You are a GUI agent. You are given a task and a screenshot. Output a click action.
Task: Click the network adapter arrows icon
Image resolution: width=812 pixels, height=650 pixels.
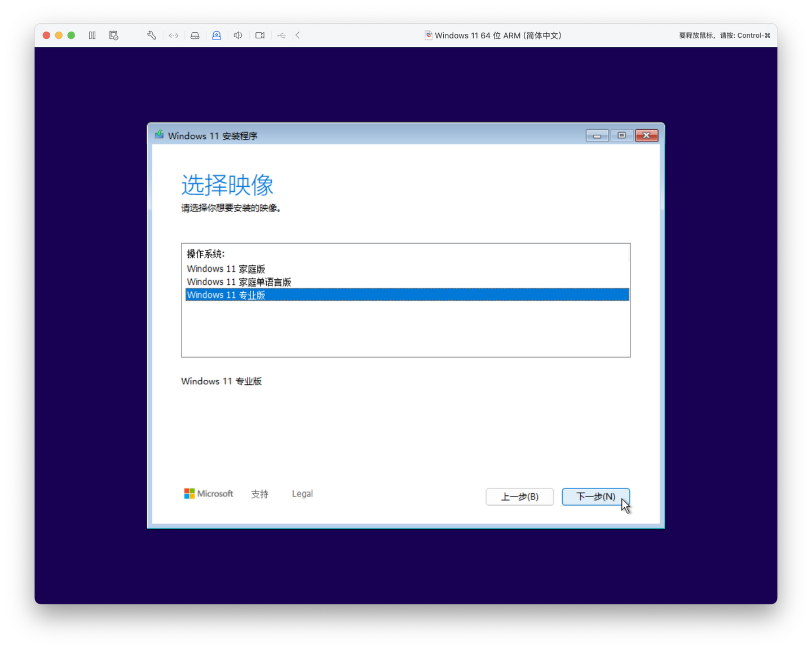(x=174, y=36)
